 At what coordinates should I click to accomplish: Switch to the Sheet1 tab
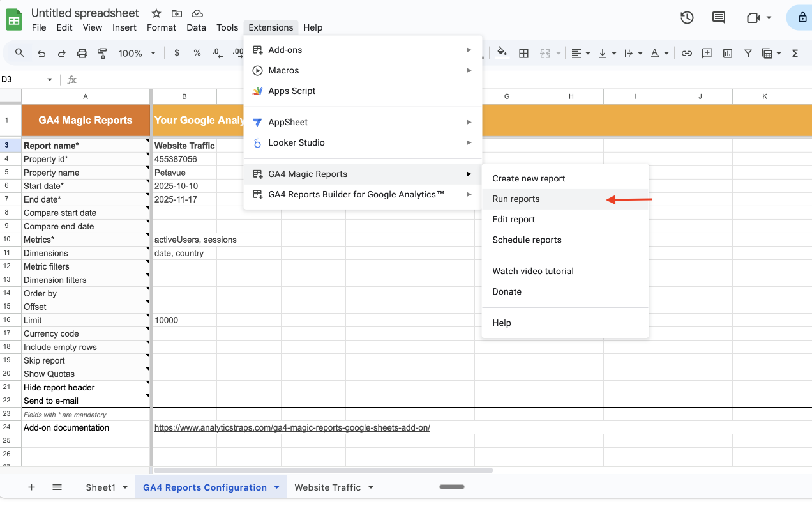101,487
